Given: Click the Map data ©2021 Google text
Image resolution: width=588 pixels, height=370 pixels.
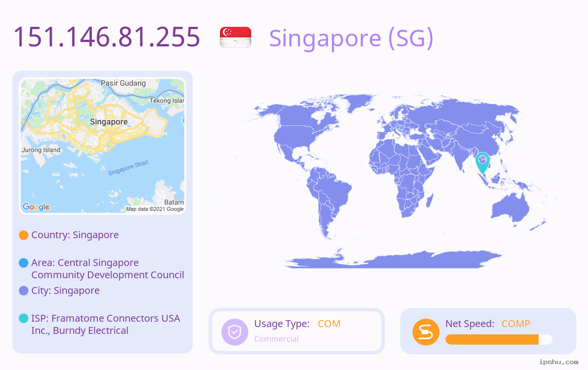Looking at the screenshot, I should 155,209.
